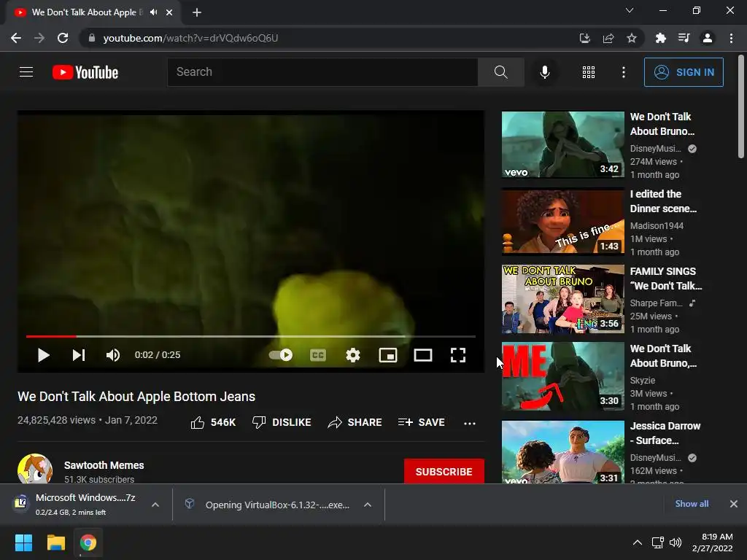The height and width of the screenshot is (560, 747).
Task: Subscribe to Sawtooth Memes
Action: (x=444, y=472)
